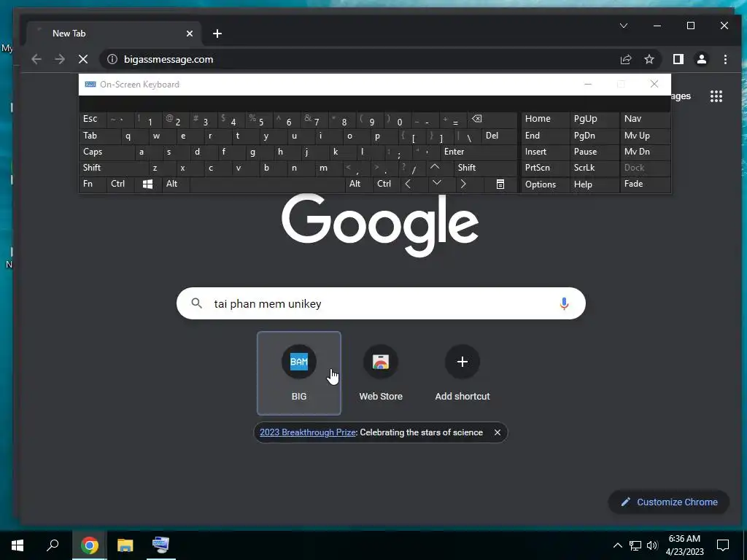Close the New Tab tab

tap(190, 34)
